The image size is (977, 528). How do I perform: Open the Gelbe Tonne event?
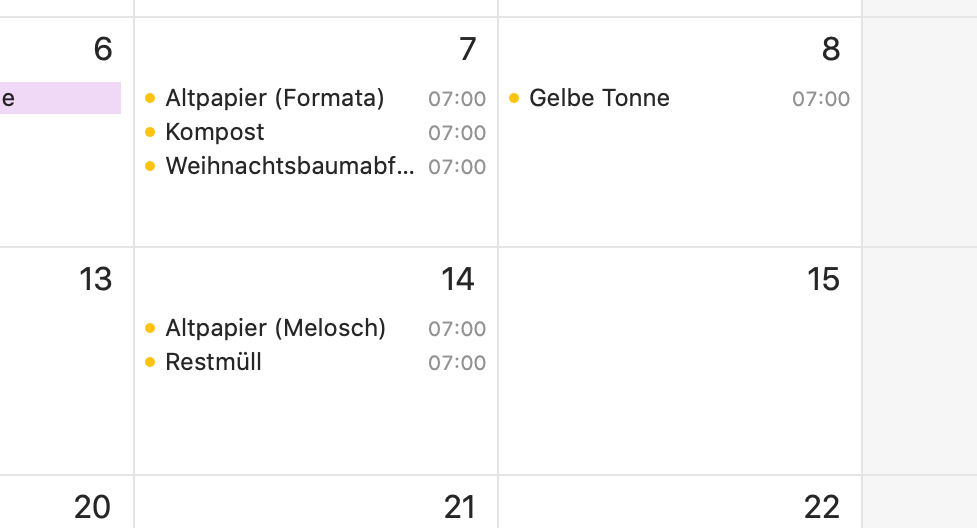click(679, 98)
